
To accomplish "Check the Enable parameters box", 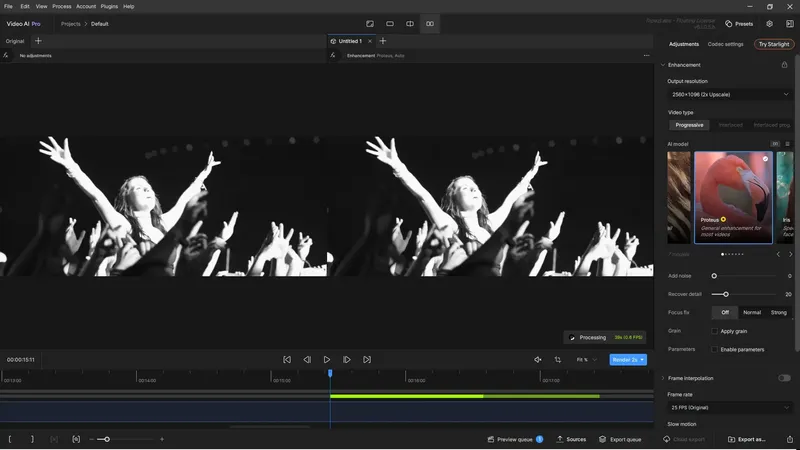I will [715, 349].
